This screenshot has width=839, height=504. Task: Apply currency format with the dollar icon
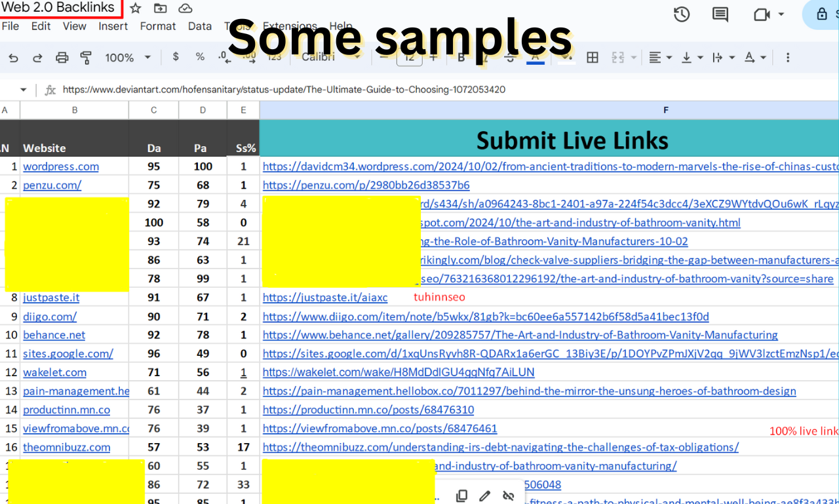pos(175,57)
